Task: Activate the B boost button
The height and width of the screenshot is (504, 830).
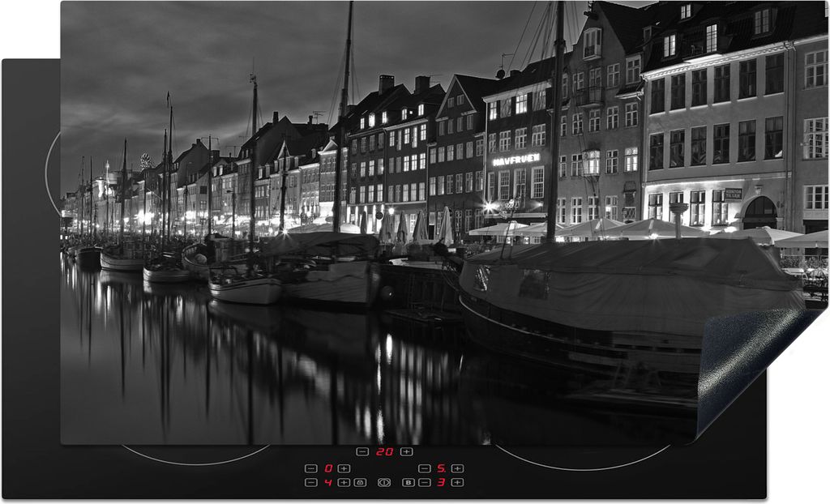Action: (x=409, y=482)
